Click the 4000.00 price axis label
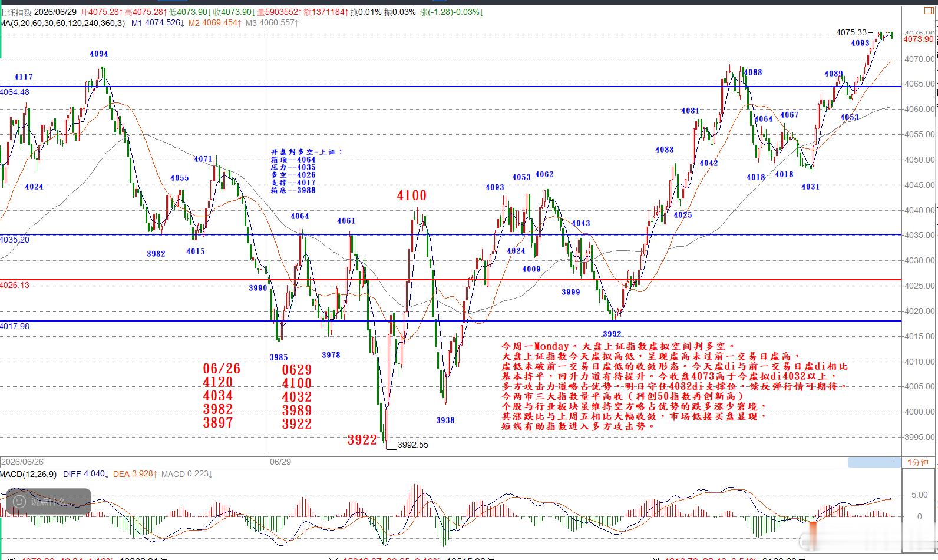This screenshot has height=560, width=938. [920, 412]
